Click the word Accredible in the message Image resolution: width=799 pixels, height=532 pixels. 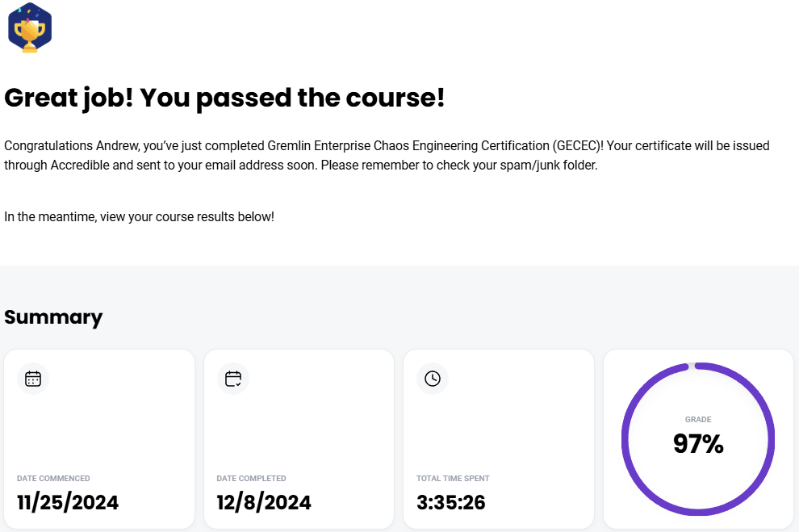coord(80,165)
